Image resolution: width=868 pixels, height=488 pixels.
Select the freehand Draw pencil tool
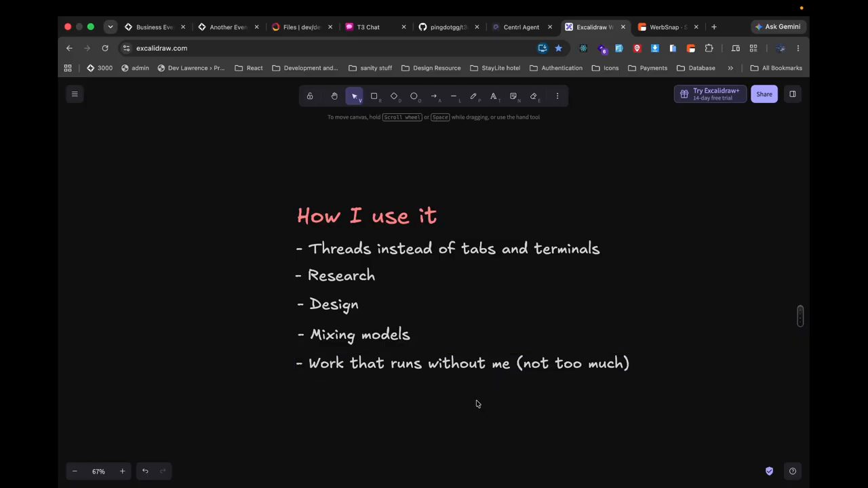473,96
